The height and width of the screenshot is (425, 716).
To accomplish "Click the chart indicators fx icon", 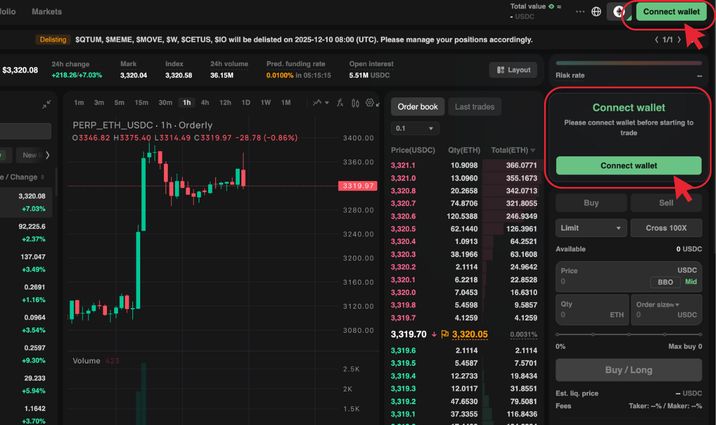I will (340, 102).
